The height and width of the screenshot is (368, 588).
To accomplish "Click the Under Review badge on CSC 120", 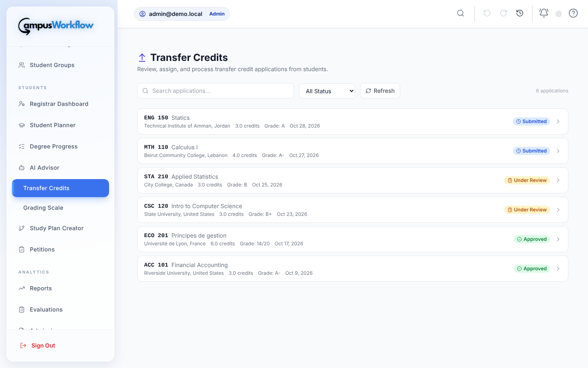I will click(x=527, y=210).
